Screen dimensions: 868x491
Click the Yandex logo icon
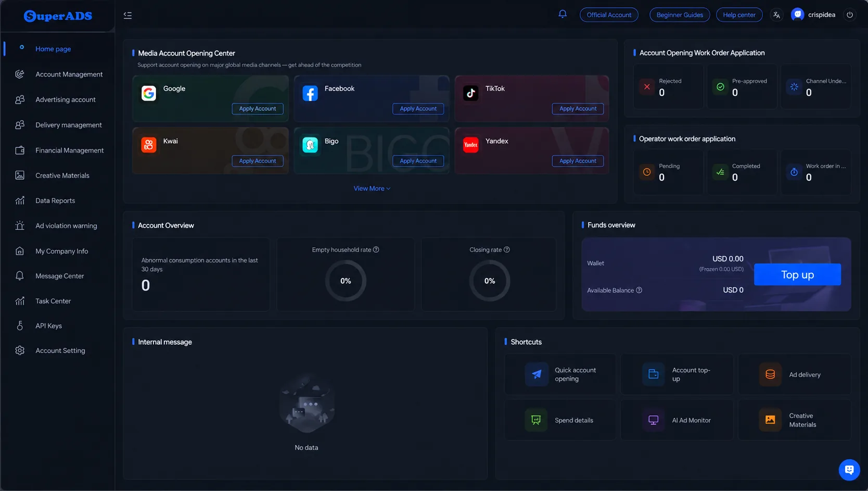(471, 145)
